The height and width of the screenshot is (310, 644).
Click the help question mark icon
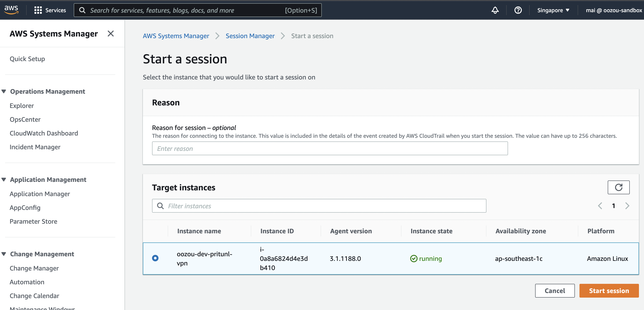(x=518, y=10)
